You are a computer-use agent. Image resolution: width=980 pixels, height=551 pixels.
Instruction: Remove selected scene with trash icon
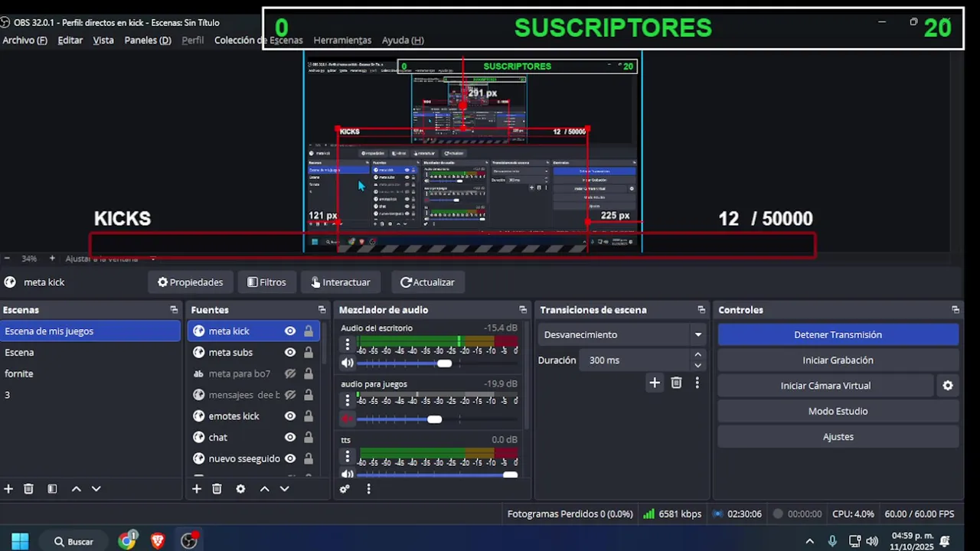(28, 489)
